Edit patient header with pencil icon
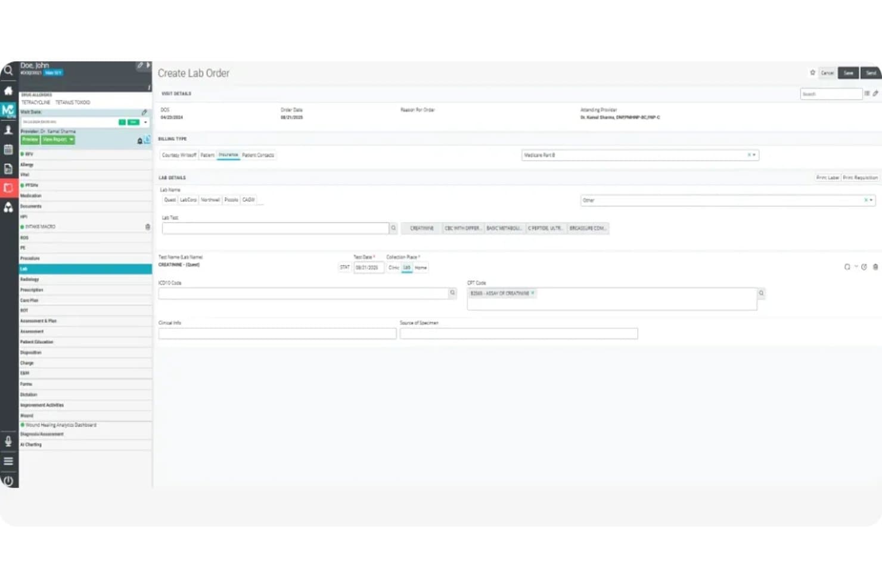Image resolution: width=882 pixels, height=588 pixels. [x=140, y=66]
